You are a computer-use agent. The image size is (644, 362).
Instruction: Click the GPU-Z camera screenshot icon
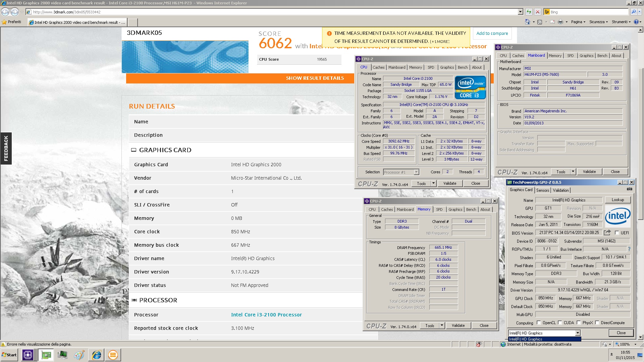630,189
